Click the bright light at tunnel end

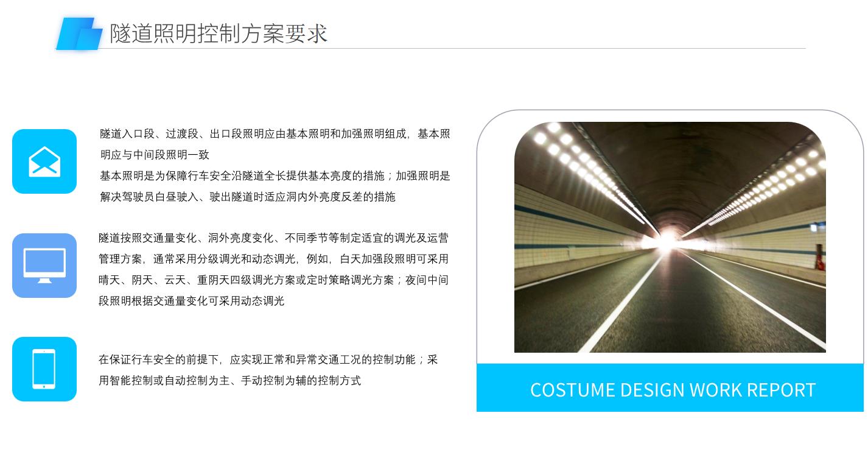click(x=668, y=239)
